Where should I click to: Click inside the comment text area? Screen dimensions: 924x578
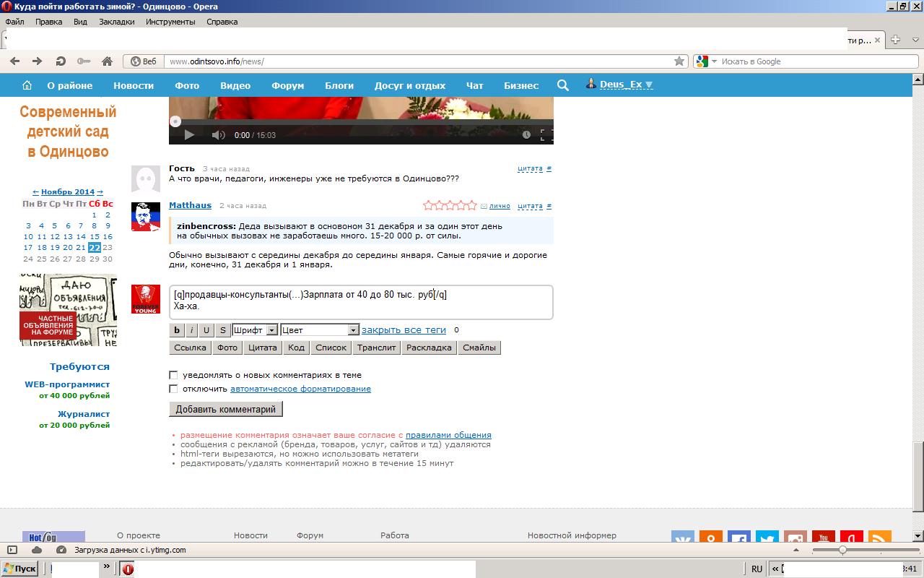point(361,302)
